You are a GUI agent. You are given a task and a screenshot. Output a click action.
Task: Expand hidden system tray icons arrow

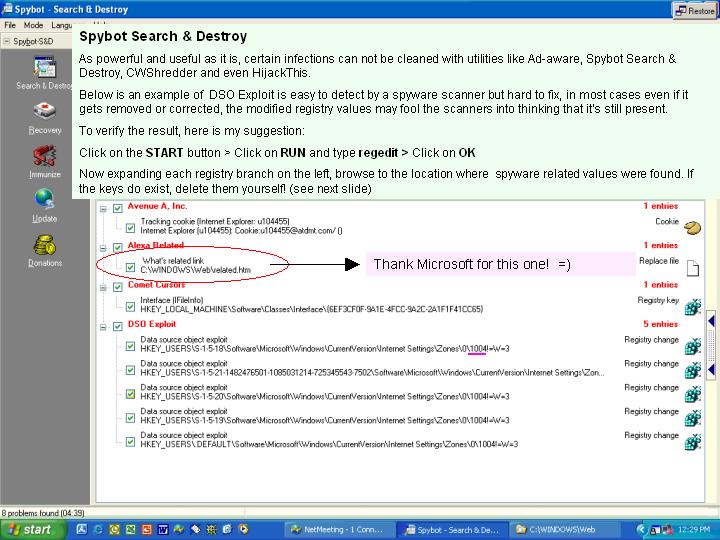[x=641, y=529]
